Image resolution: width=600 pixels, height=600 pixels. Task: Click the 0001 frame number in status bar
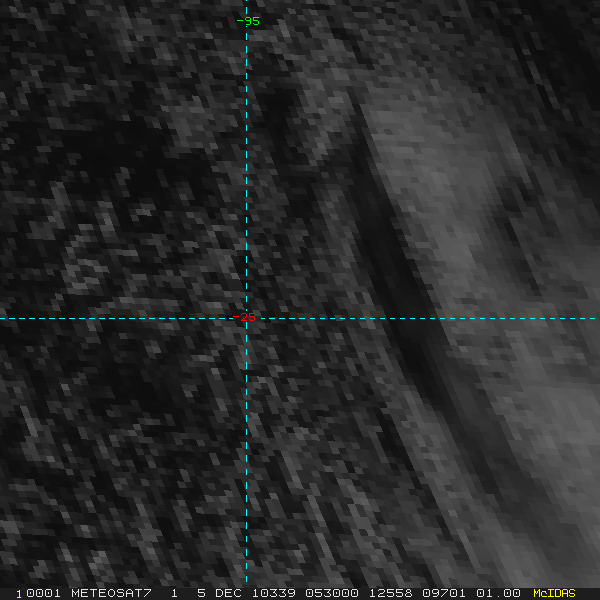pyautogui.click(x=44, y=593)
